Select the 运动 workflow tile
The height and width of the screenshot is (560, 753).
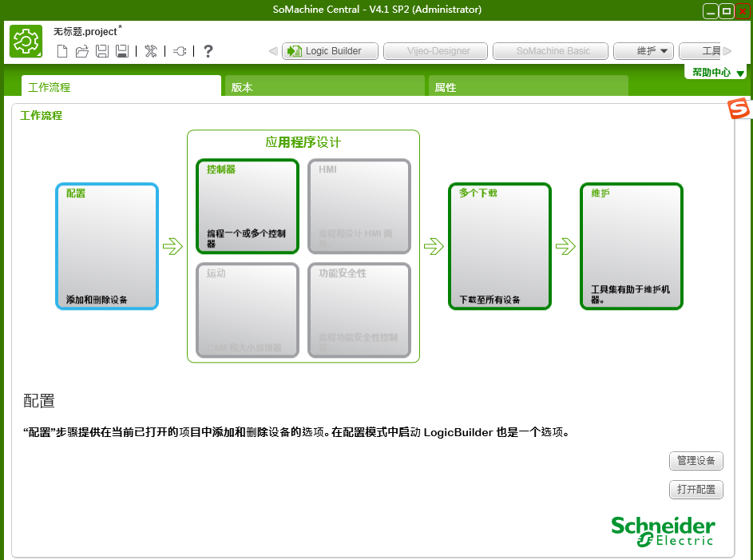tap(248, 310)
